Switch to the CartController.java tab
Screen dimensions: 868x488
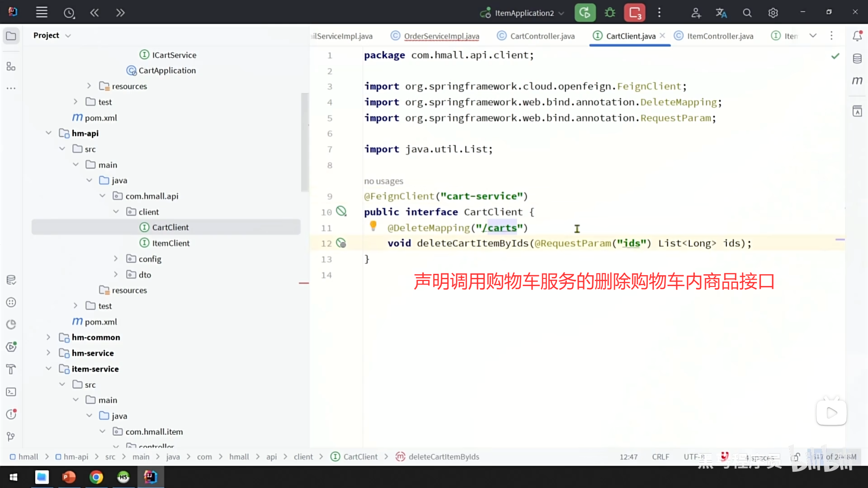[542, 36]
